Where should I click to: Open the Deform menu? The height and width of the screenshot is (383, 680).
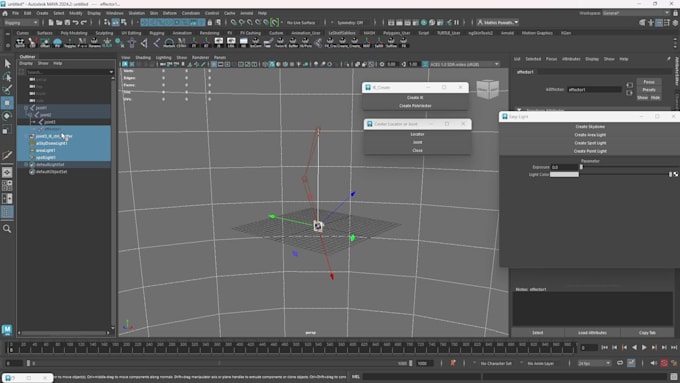[170, 13]
